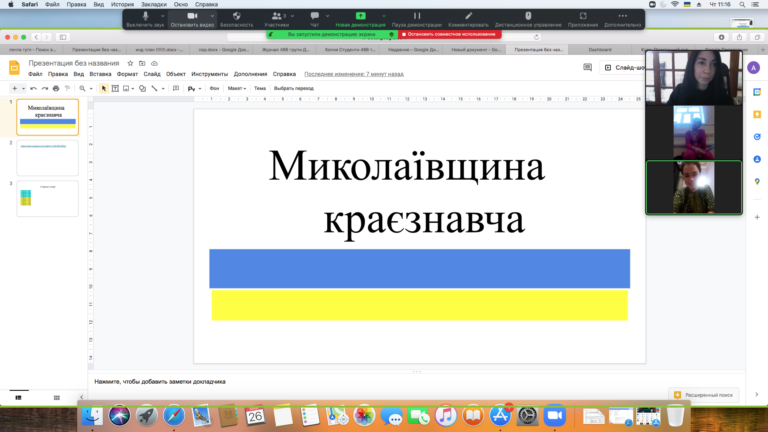Select the third slide thumbnail
Viewport: 768px width, 432px height.
coord(48,198)
